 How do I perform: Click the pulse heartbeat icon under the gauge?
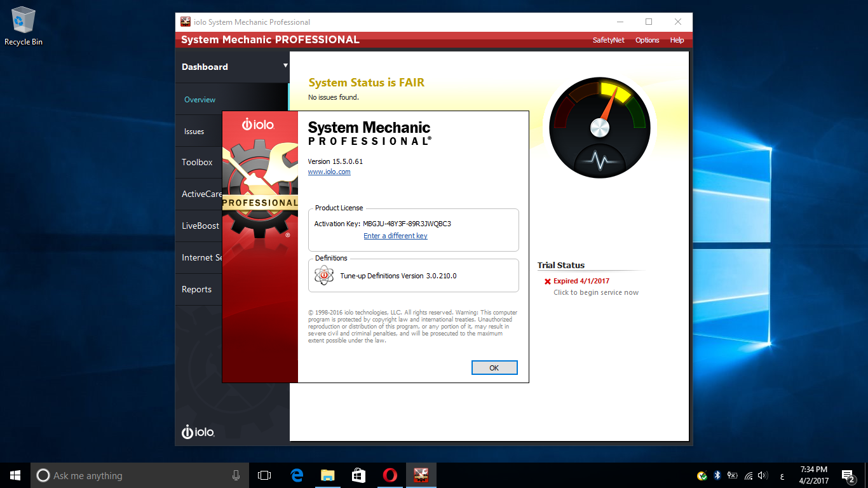coord(599,161)
